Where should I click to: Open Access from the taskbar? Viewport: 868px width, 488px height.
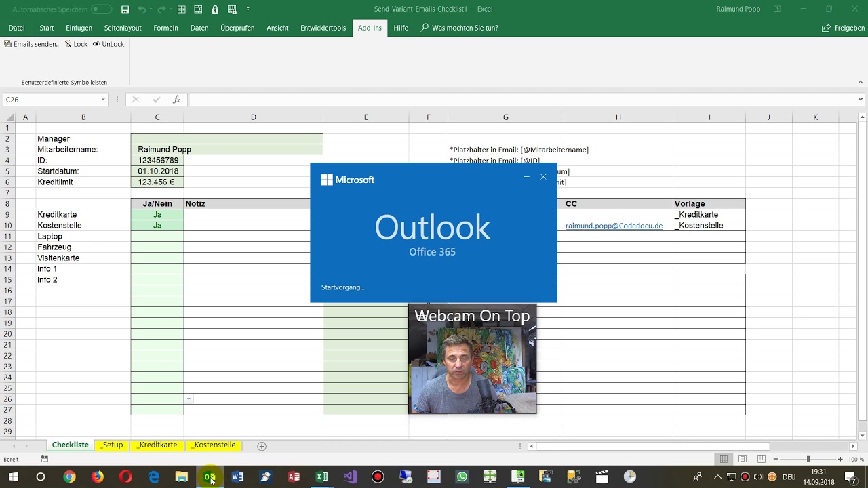pos(294,477)
